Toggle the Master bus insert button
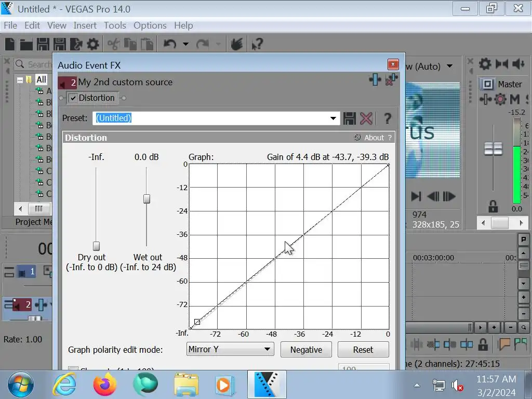532x399 pixels. (x=487, y=84)
